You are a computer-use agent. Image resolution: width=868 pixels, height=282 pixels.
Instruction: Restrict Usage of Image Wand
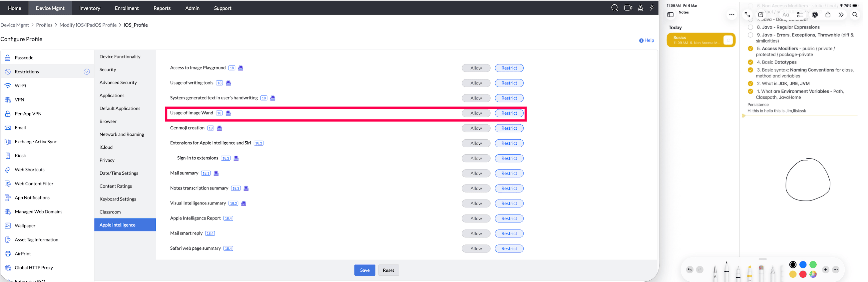(x=509, y=113)
